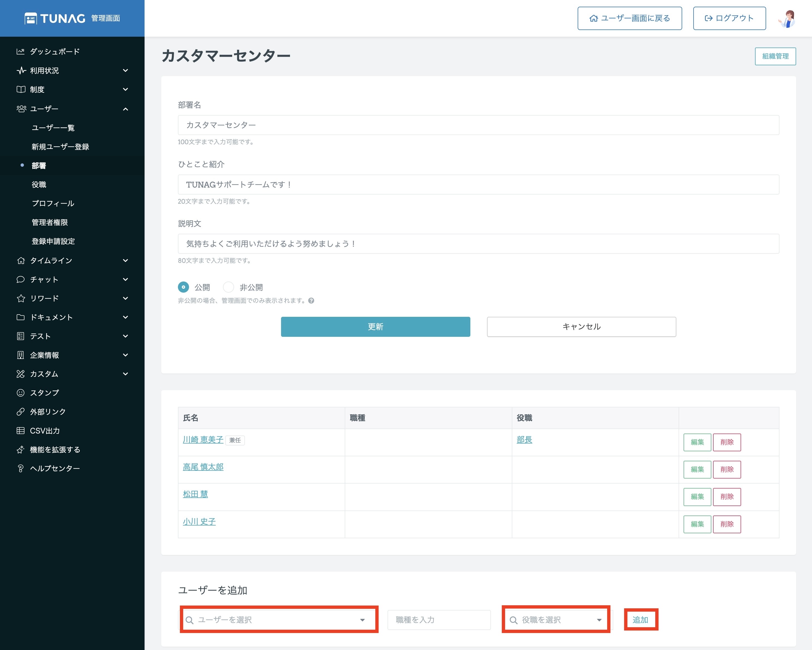Click the 利用状況 pulse icon
Viewport: 812px width, 650px height.
pyautogui.click(x=21, y=70)
